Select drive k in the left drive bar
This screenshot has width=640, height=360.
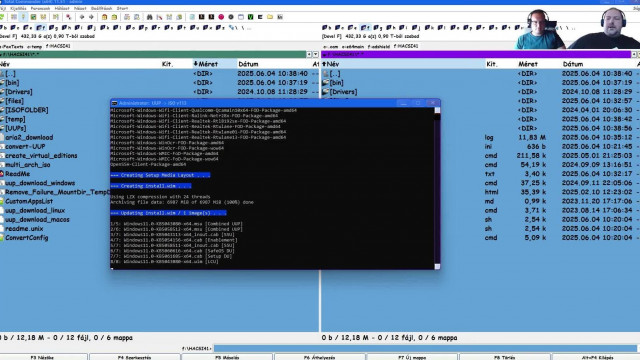coord(105,28)
